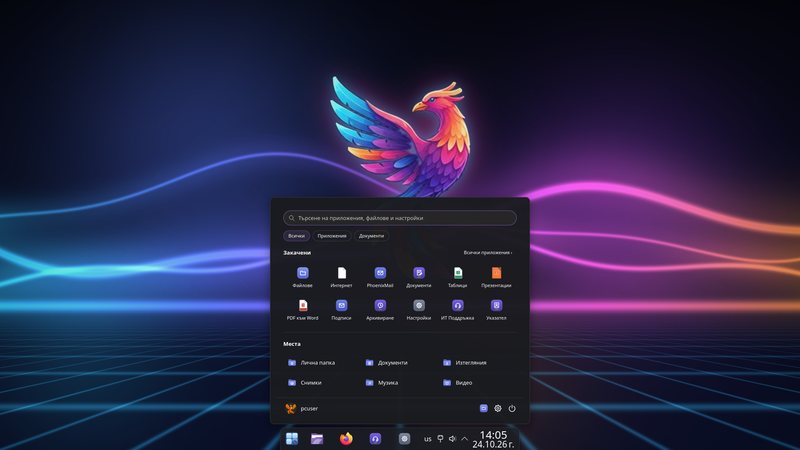
Task: Click the start menu button on taskbar
Action: [292, 439]
